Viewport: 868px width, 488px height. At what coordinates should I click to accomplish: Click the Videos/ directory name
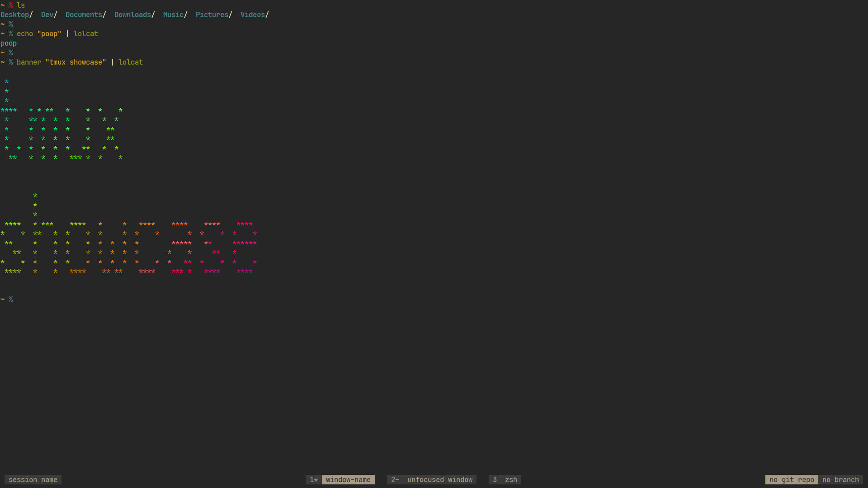click(255, 15)
